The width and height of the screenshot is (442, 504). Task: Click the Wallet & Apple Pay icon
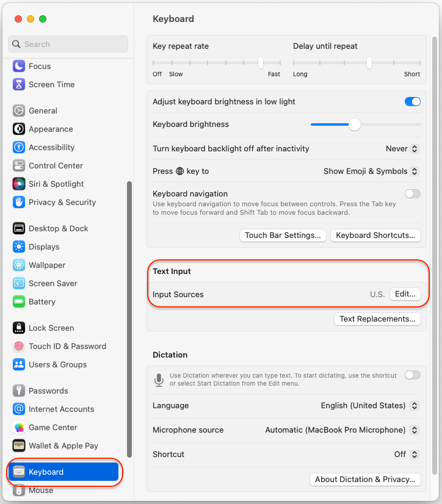coord(19,445)
